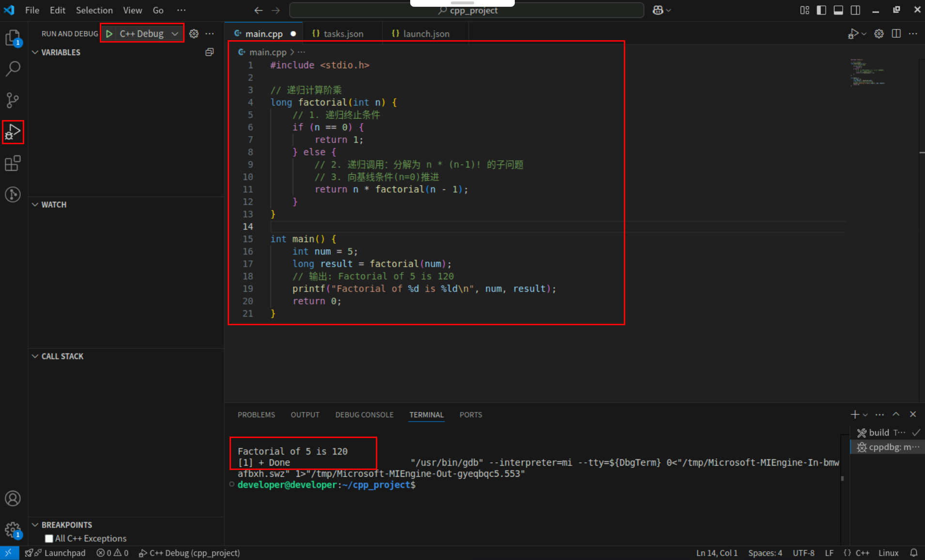Open the PORTS panel tab
The width and height of the screenshot is (925, 560).
click(471, 415)
